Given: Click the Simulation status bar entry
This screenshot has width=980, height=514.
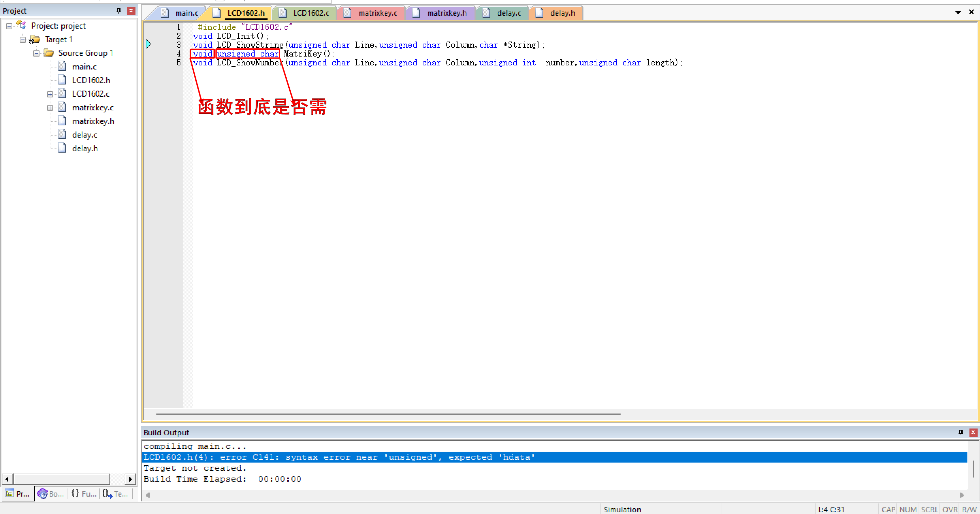Looking at the screenshot, I should click(622, 510).
